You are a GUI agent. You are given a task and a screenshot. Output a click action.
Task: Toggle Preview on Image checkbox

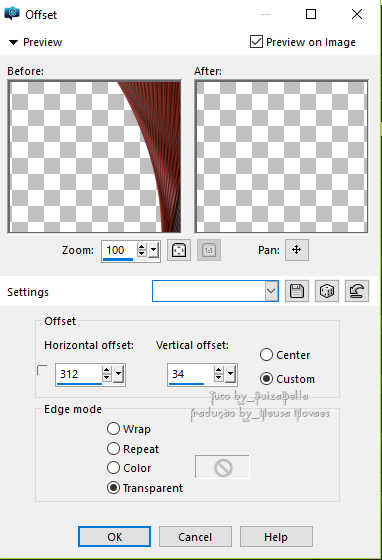(x=256, y=42)
